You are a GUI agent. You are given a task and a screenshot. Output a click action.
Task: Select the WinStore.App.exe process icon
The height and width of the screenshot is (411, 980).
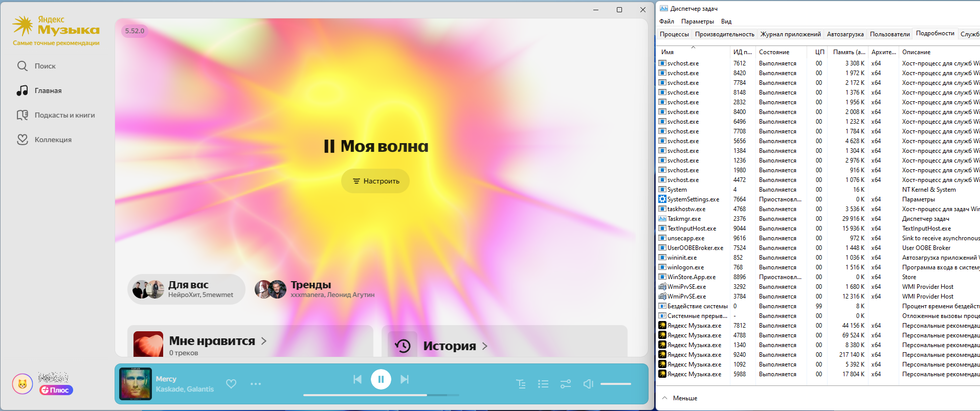662,277
